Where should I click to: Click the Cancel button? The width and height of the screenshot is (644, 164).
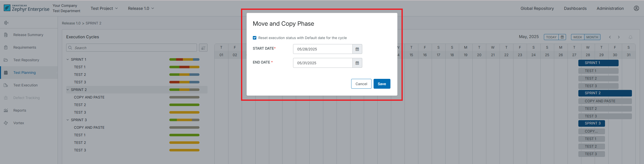pos(361,84)
